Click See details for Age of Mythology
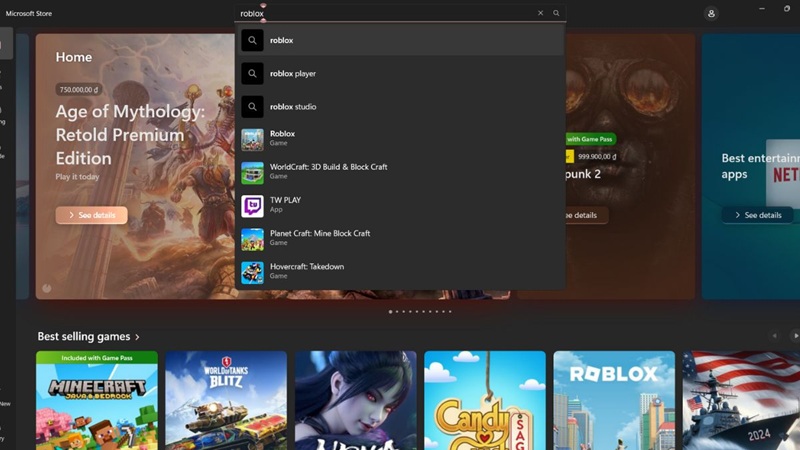The image size is (800, 450). 91,215
